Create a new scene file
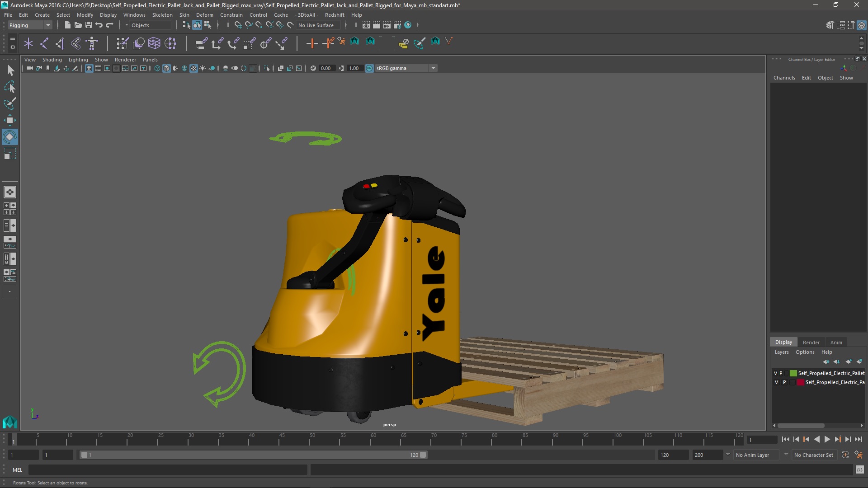The height and width of the screenshot is (488, 868). pos(67,25)
